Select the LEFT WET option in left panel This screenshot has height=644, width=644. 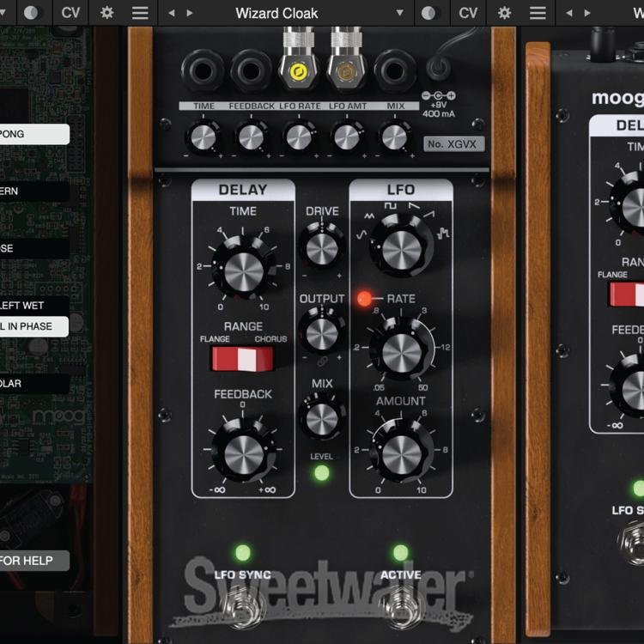pos(34,306)
